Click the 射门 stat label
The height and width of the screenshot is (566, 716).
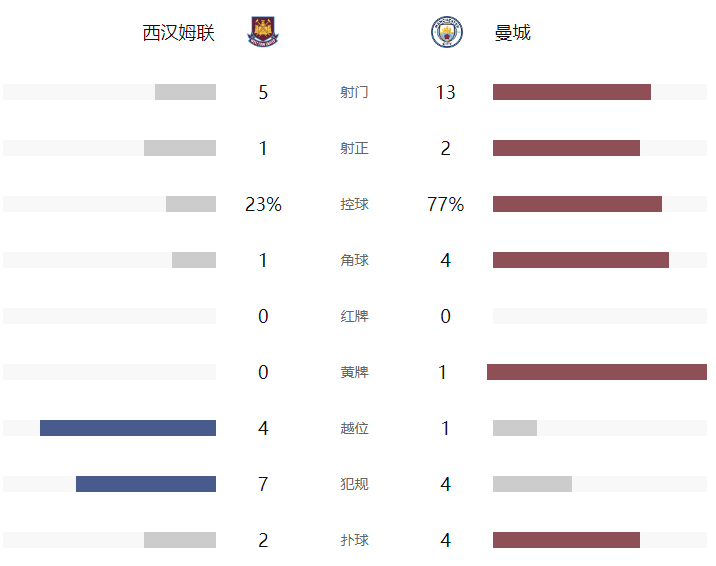tap(354, 93)
